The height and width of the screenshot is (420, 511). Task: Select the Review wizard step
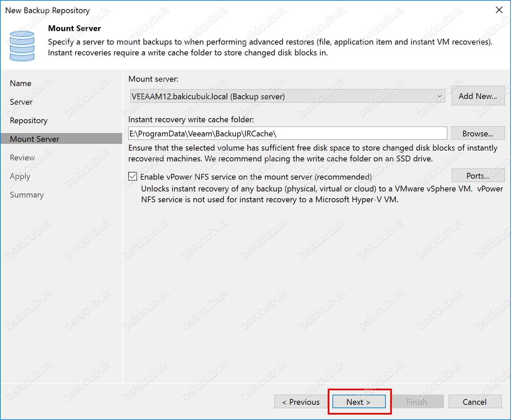(x=22, y=158)
